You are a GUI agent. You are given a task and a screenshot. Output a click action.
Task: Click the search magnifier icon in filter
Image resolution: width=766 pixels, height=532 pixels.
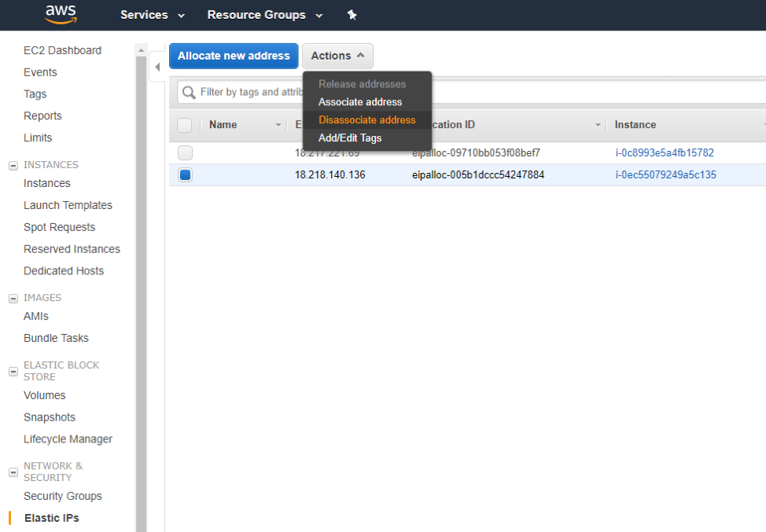(x=189, y=93)
